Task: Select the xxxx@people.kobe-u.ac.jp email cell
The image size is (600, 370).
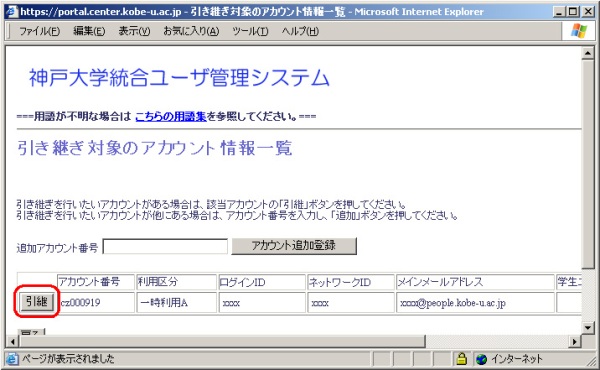Action: (x=475, y=303)
